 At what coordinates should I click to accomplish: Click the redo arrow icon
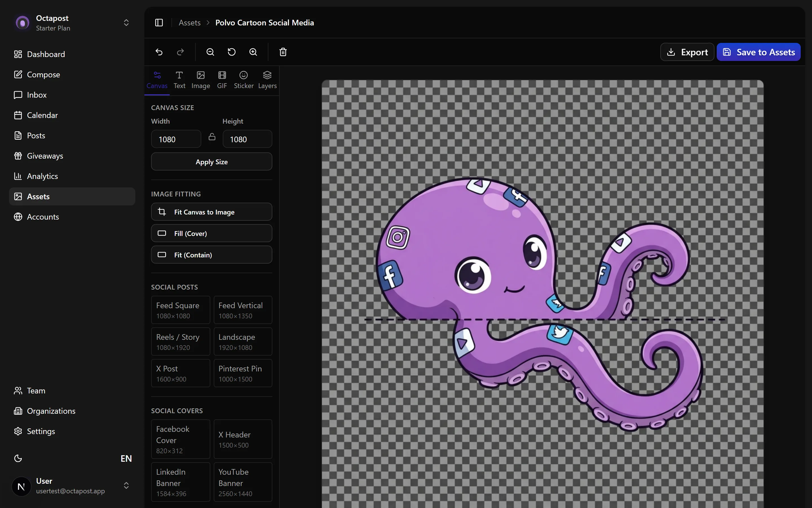[180, 52]
